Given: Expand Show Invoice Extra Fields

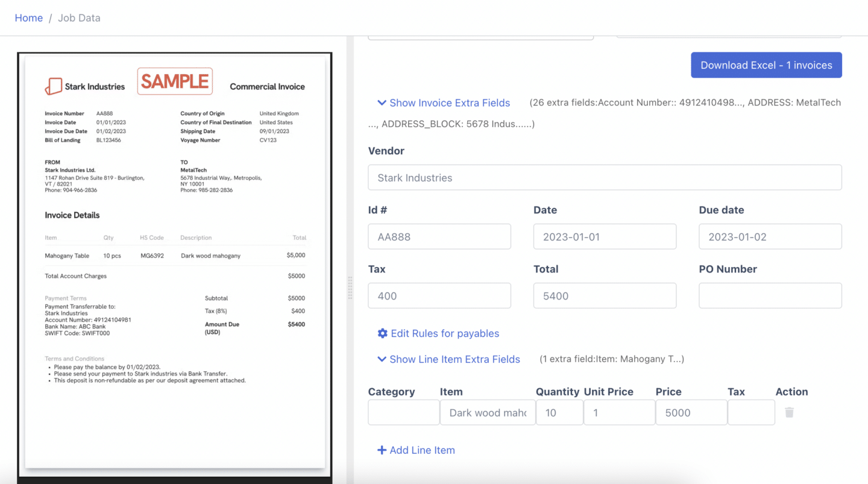Looking at the screenshot, I should pos(444,103).
